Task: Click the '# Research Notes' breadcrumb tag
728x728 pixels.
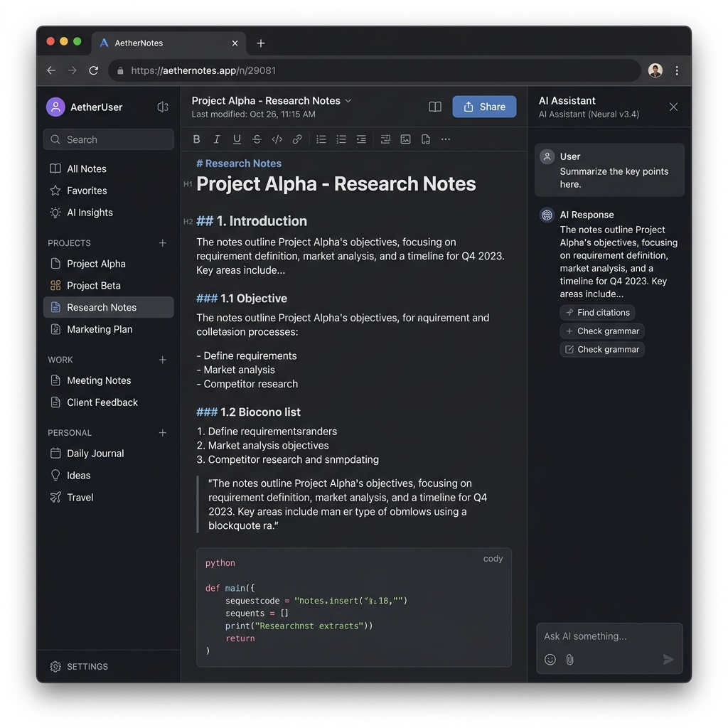Action: [x=239, y=164]
